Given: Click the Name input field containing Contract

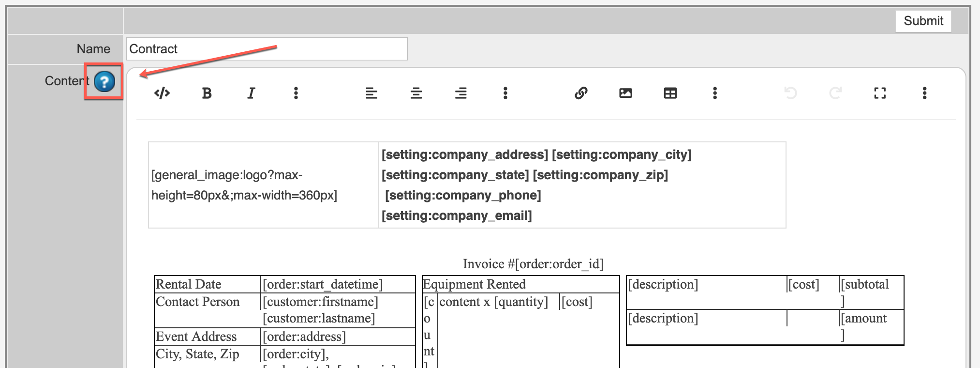Looking at the screenshot, I should [267, 49].
